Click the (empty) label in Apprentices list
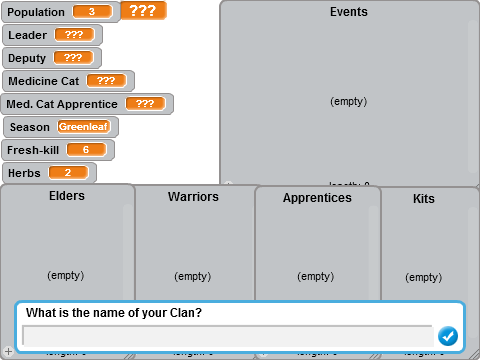The image size is (480, 360). tap(316, 277)
